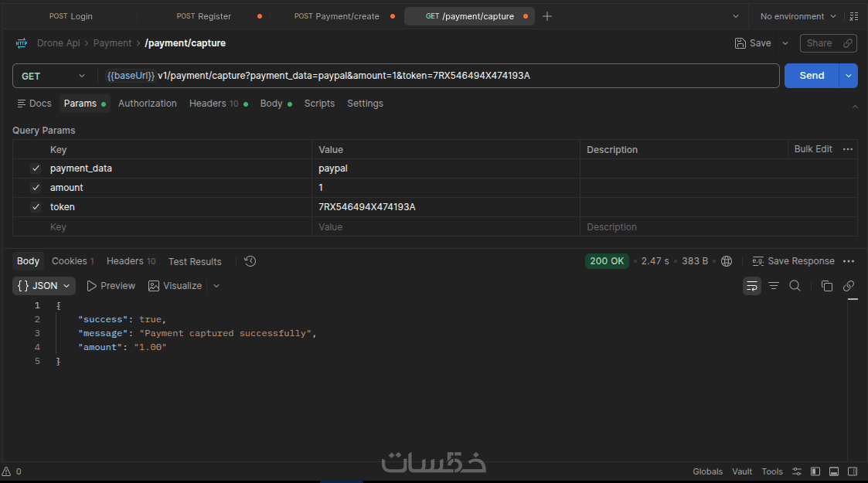
Task: Open the request Headers tab
Action: point(218,104)
